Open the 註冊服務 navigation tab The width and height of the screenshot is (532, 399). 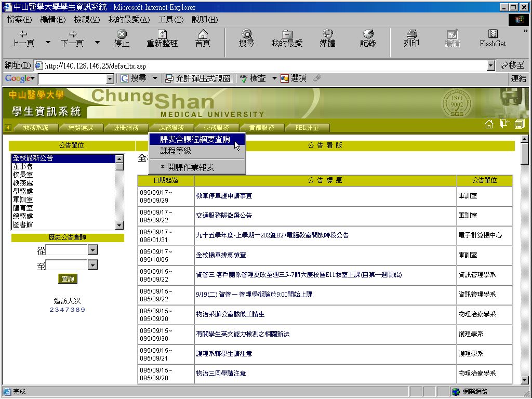pyautogui.click(x=126, y=128)
